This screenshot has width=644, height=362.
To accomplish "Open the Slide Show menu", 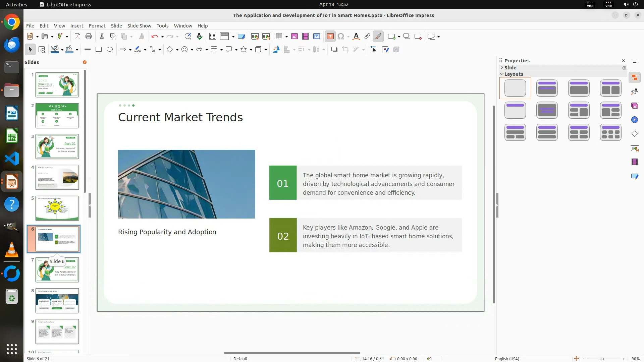I will pos(139,26).
